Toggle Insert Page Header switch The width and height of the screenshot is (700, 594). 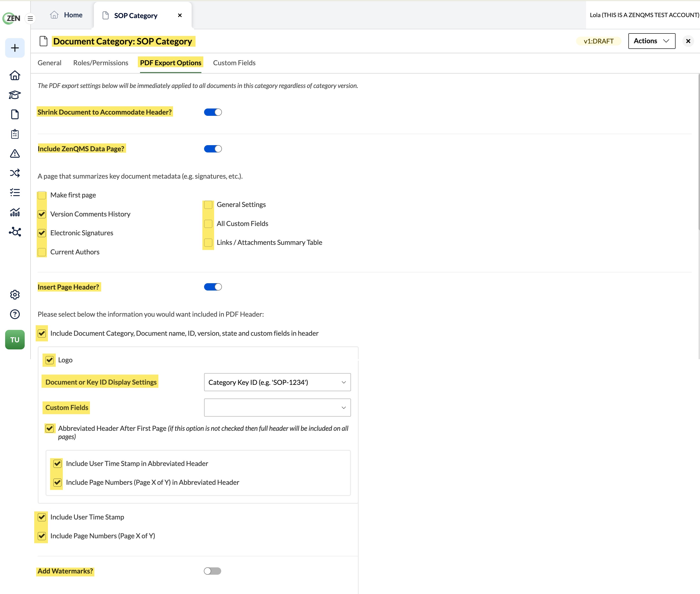coord(213,287)
